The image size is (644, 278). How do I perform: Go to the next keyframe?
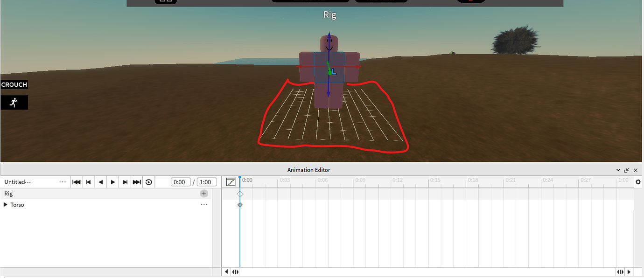(x=125, y=182)
